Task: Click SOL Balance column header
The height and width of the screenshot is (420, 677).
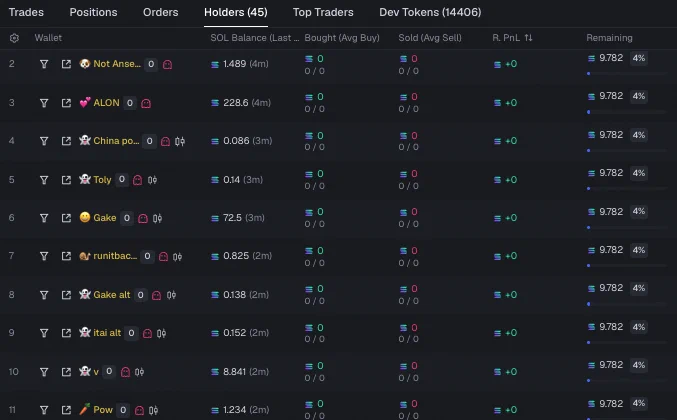Action: point(255,38)
